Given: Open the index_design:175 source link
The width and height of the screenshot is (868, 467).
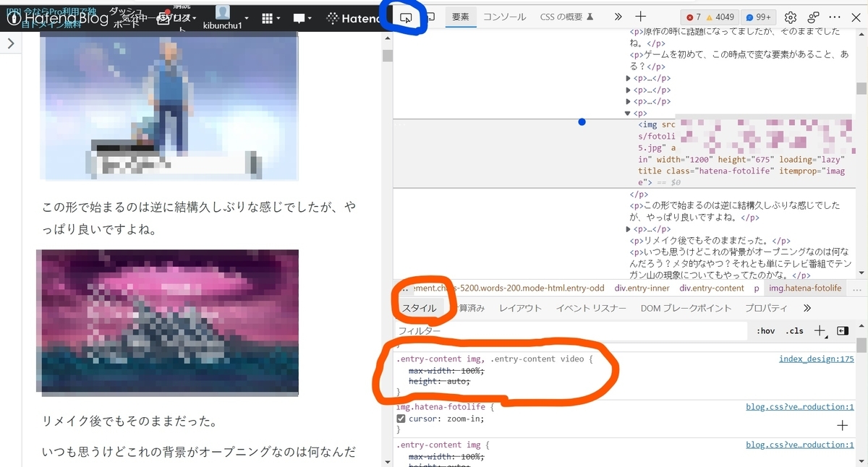Looking at the screenshot, I should coord(816,358).
